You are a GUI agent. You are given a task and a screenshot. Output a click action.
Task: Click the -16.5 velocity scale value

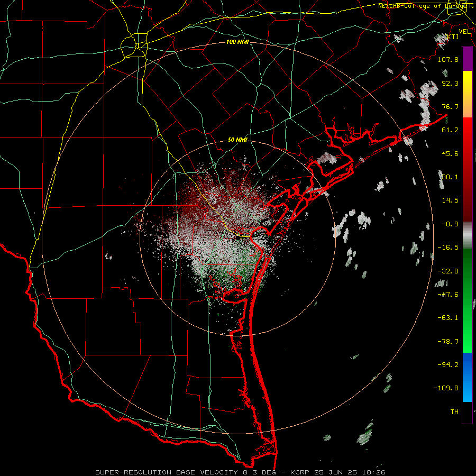coord(448,248)
